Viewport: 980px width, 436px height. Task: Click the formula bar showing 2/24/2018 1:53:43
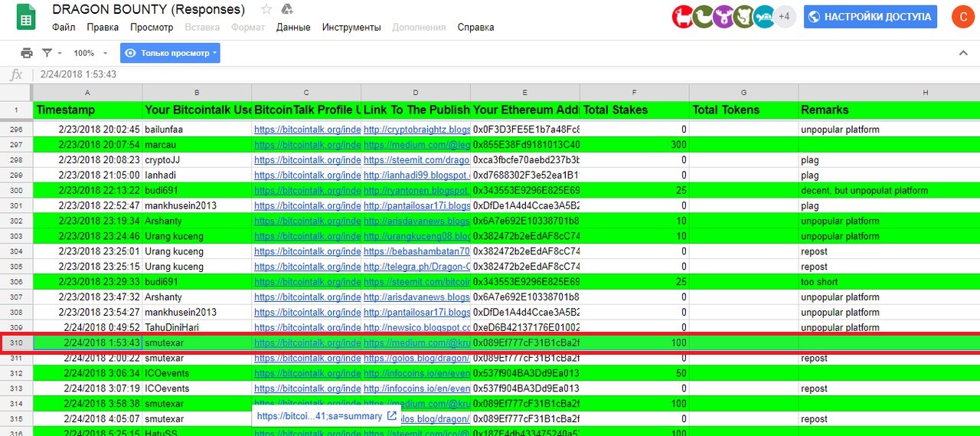click(x=505, y=74)
